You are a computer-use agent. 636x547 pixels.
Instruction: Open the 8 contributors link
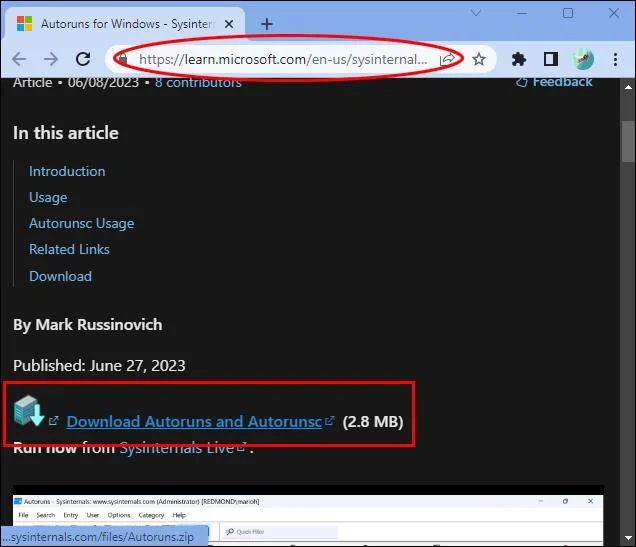[x=198, y=82]
